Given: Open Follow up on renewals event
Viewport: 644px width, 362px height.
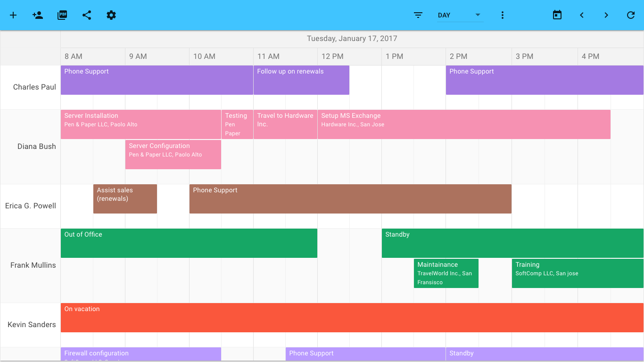Looking at the screenshot, I should [301, 80].
